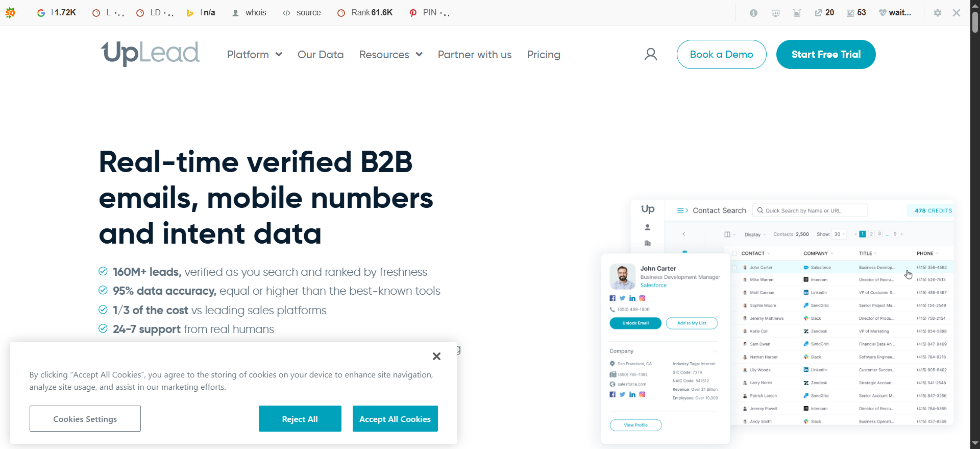Open the Our Data page
Image resolution: width=980 pixels, height=449 pixels.
tap(321, 55)
